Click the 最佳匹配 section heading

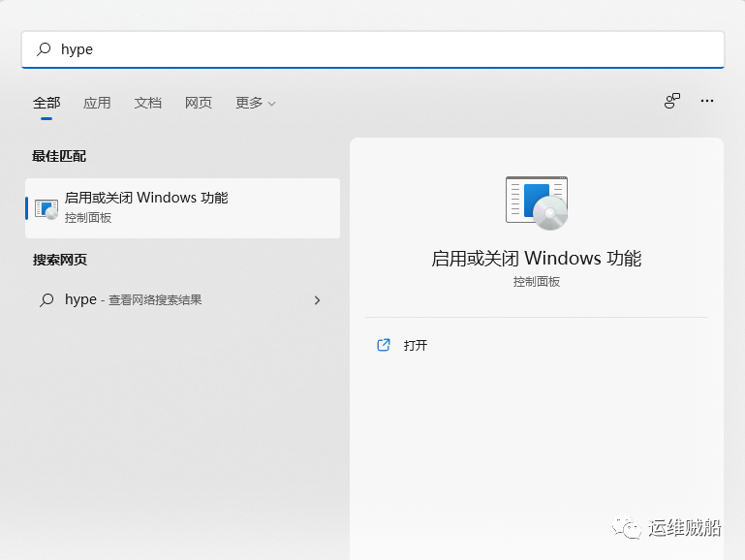(x=59, y=156)
